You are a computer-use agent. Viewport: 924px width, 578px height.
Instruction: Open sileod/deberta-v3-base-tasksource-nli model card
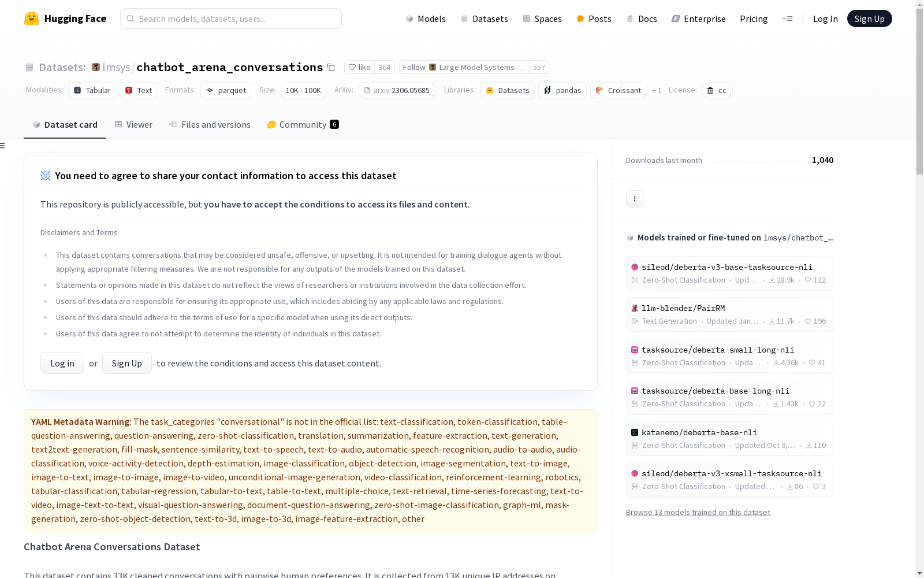point(729,273)
